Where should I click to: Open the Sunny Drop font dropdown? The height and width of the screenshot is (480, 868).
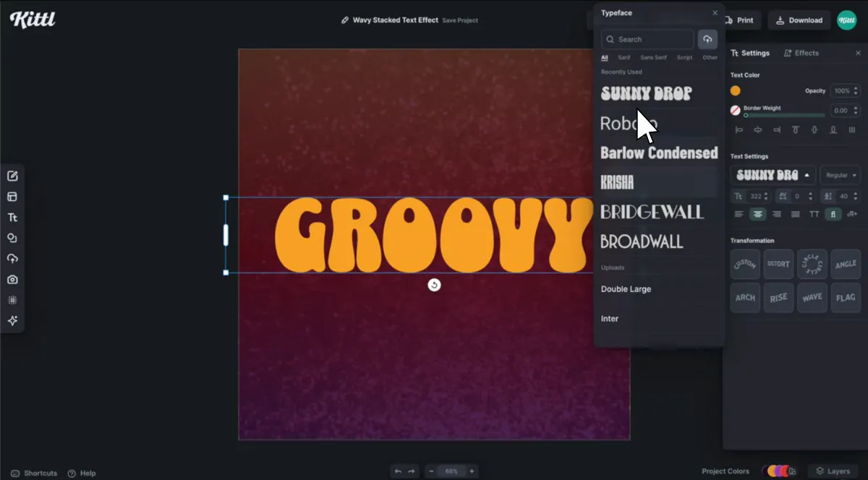(773, 175)
